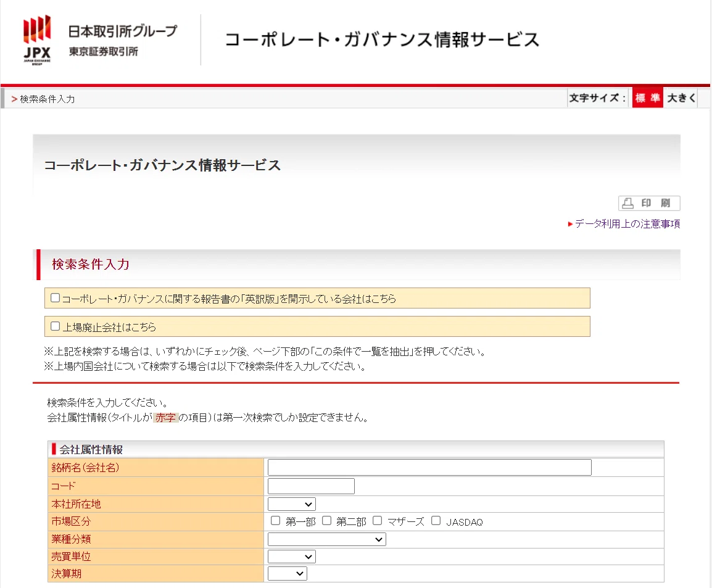Click the 東京証券取引所 header text
Screen dimensions: 712x588
[104, 51]
